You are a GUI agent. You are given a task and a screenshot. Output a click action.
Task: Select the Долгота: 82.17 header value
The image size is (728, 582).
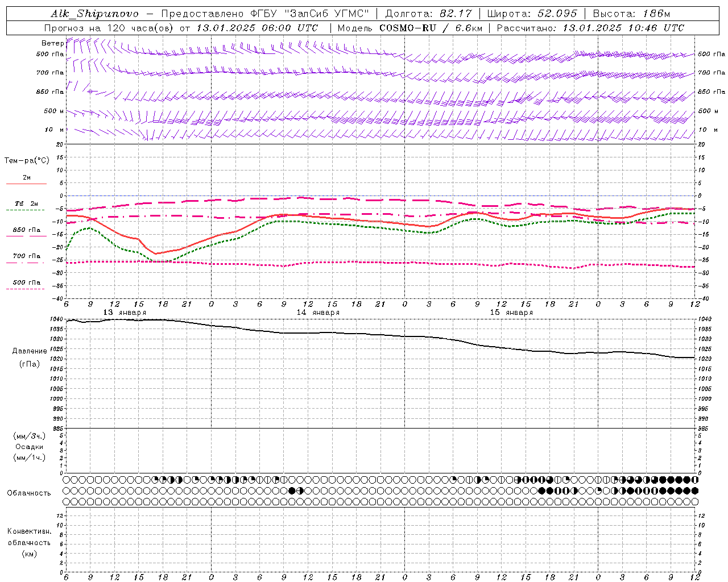pyautogui.click(x=428, y=14)
